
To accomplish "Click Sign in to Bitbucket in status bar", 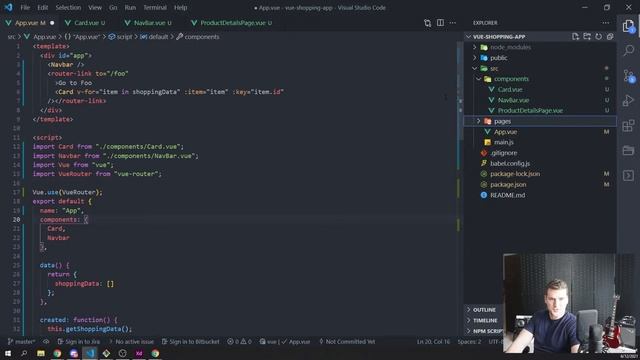I will [x=191, y=342].
